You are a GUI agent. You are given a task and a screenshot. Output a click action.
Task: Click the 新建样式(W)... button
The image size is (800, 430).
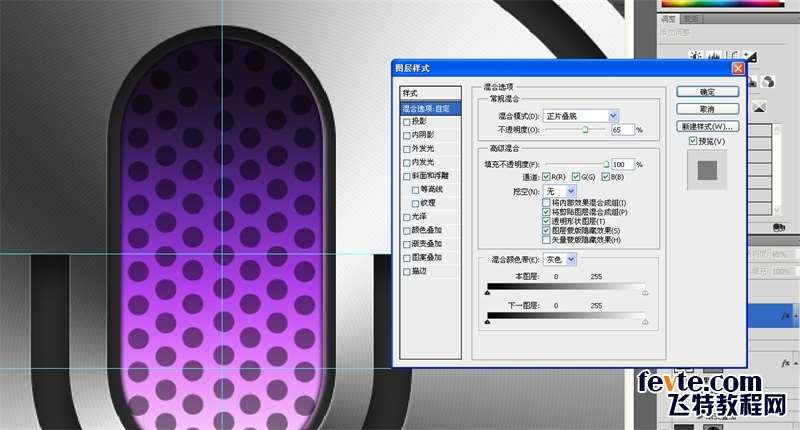[708, 127]
